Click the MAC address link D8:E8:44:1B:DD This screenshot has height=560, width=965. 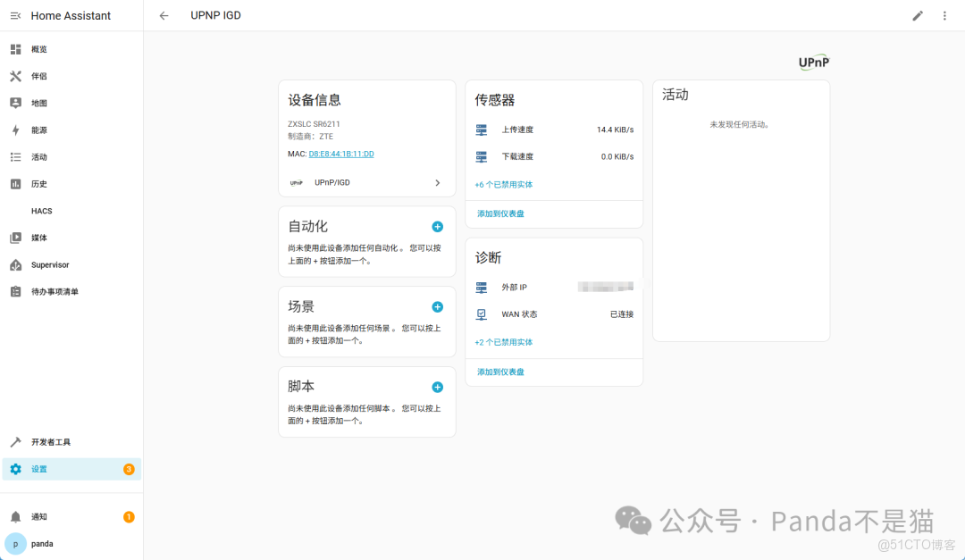(340, 154)
